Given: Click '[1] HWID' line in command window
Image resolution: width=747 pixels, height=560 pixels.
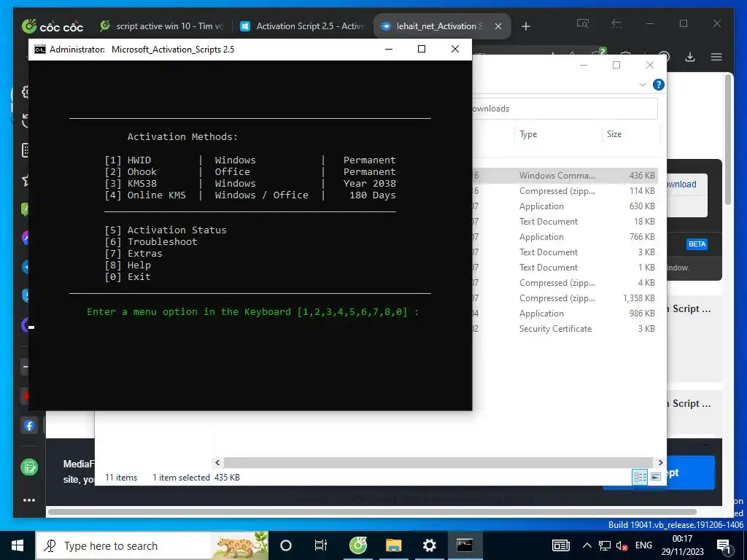Looking at the screenshot, I should (250, 160).
